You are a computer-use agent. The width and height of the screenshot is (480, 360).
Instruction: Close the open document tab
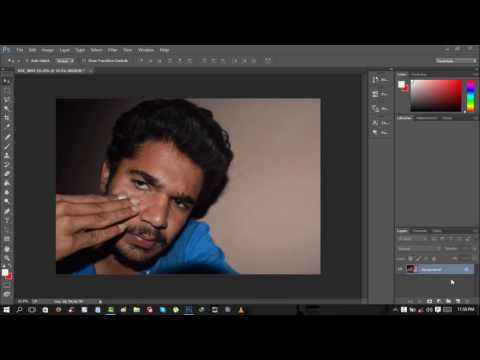pos(91,71)
